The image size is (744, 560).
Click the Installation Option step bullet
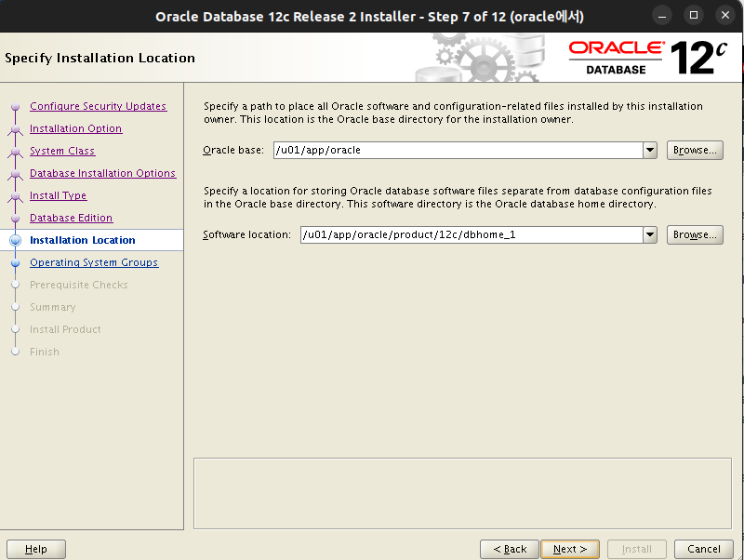click(15, 128)
